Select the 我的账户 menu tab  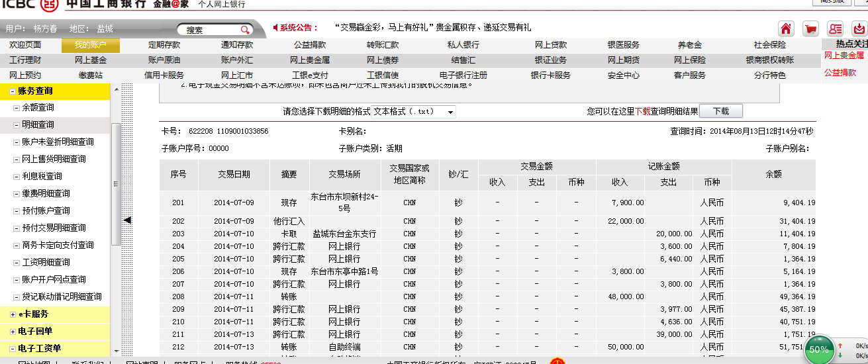(91, 45)
